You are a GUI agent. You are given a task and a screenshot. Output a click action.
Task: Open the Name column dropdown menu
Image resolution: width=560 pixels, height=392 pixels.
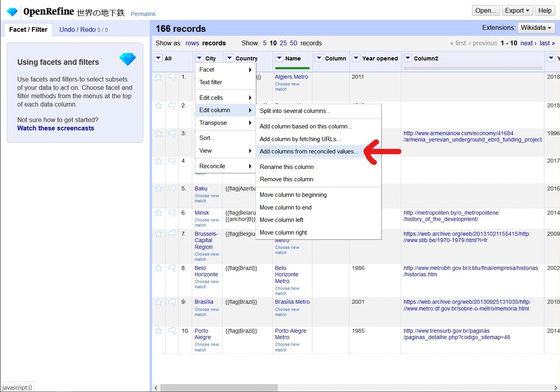pos(279,58)
